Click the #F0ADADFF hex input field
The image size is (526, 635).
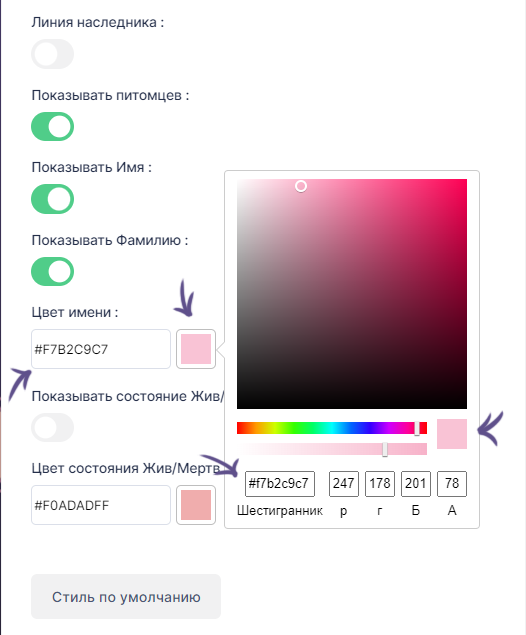tap(101, 505)
